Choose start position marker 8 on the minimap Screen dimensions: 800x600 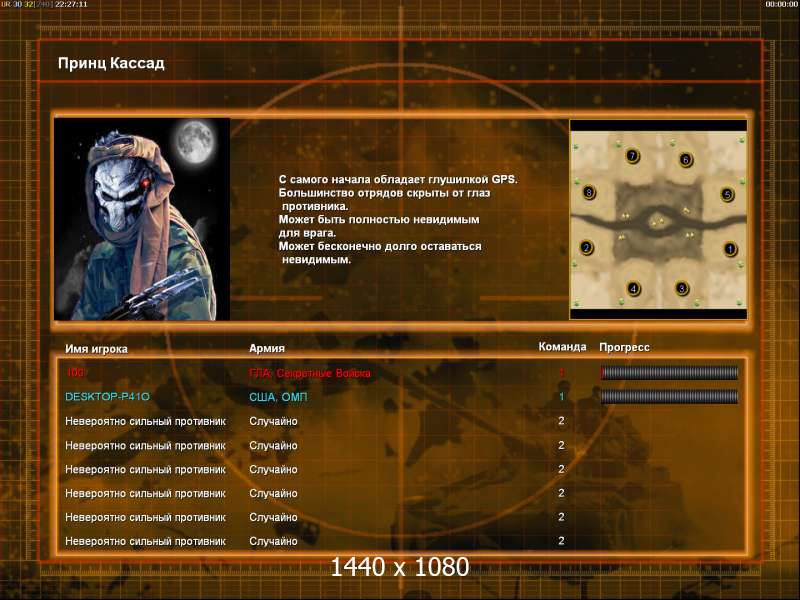[x=589, y=192]
